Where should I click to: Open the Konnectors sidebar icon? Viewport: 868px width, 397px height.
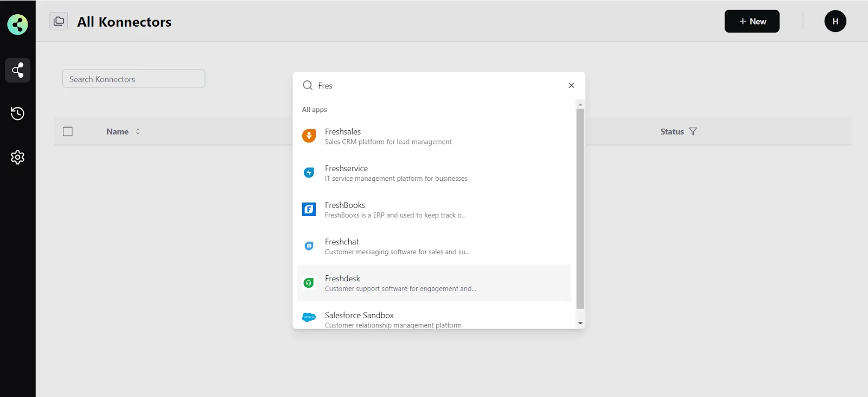17,70
